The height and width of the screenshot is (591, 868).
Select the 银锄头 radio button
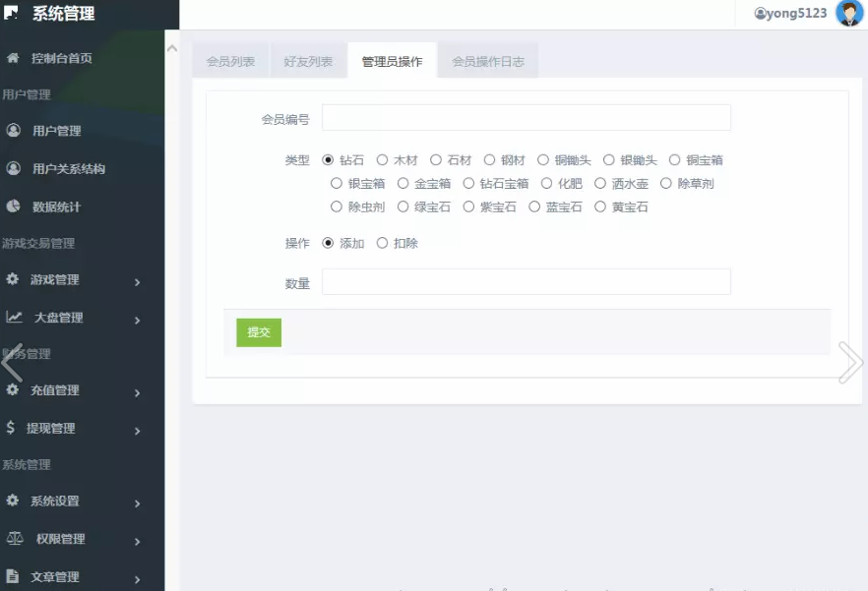pyautogui.click(x=609, y=160)
